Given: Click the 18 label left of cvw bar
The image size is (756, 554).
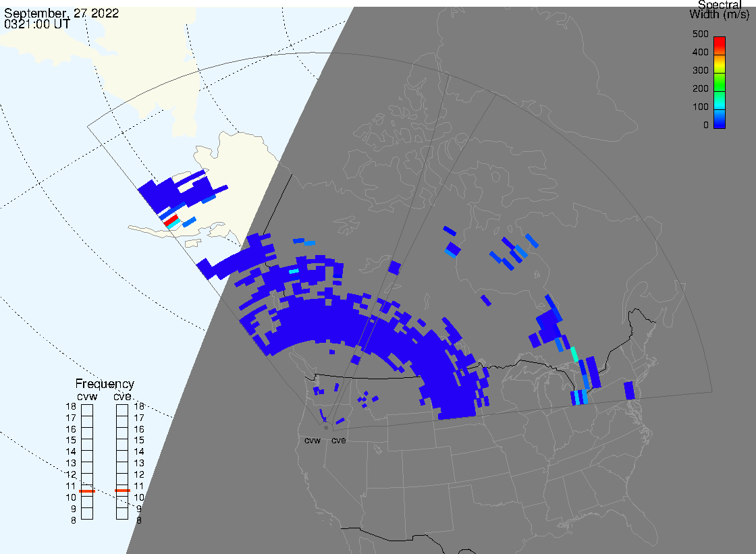Looking at the screenshot, I should [71, 406].
